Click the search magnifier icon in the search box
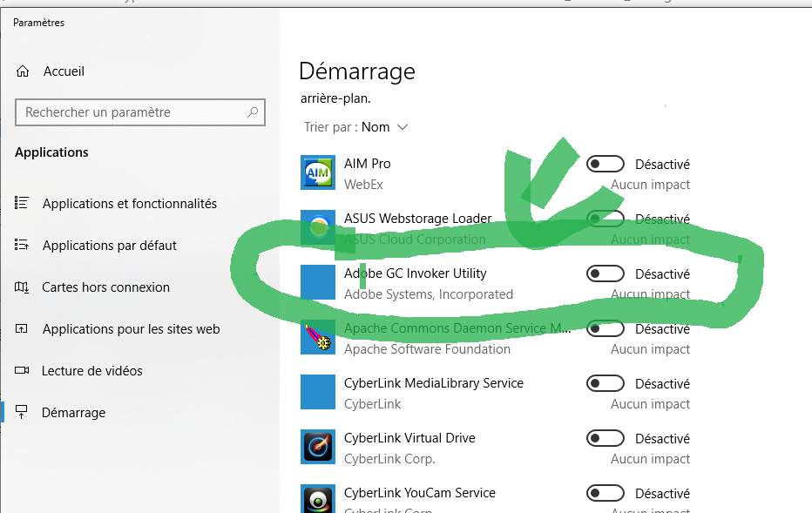This screenshot has width=812, height=513. [253, 111]
